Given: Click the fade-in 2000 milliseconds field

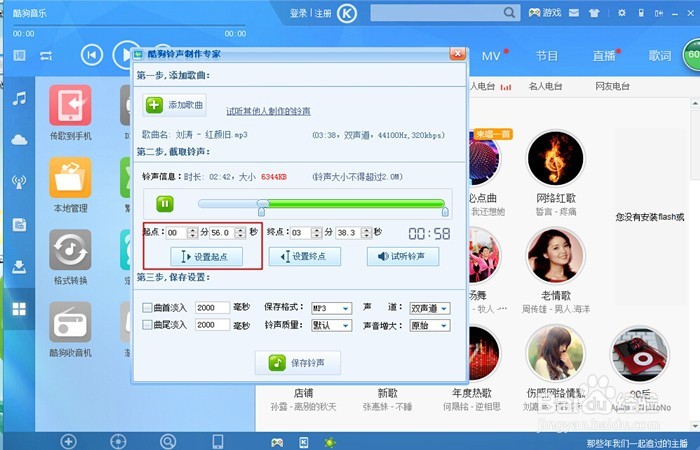Looking at the screenshot, I should [212, 308].
